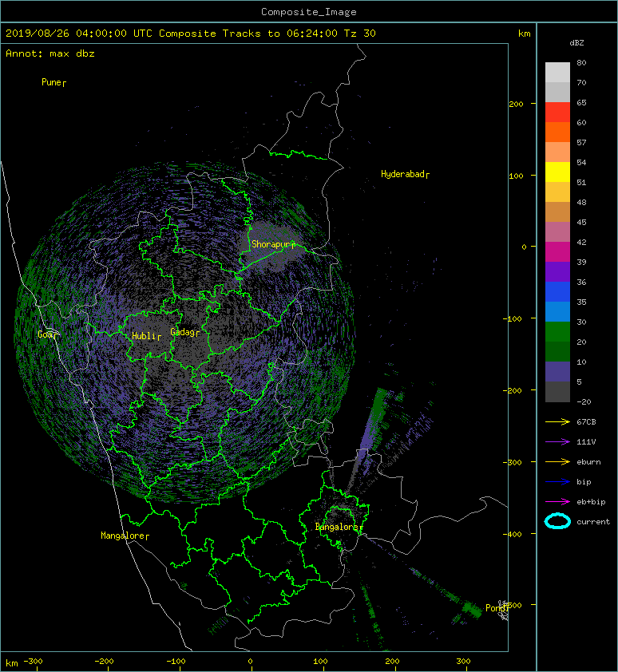Click the '67CB' legend text
618x672 pixels.
click(x=586, y=421)
